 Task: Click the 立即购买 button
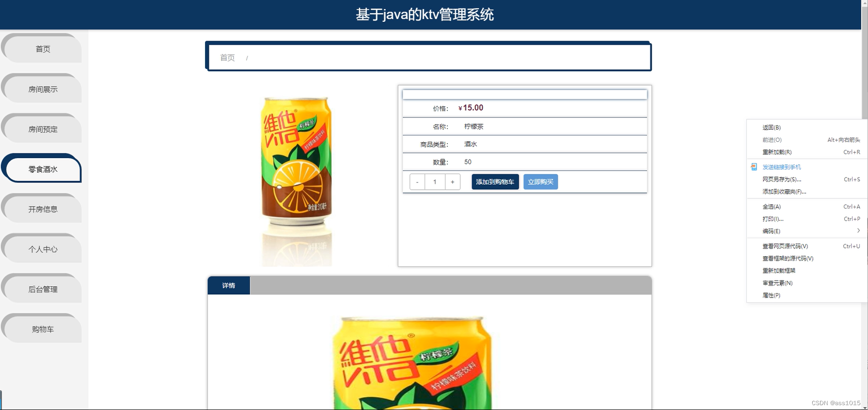[541, 182]
